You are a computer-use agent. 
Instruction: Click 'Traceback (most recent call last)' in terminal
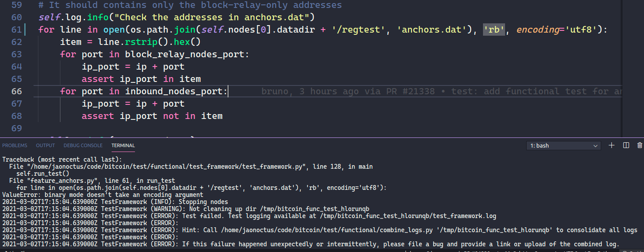coord(62,159)
